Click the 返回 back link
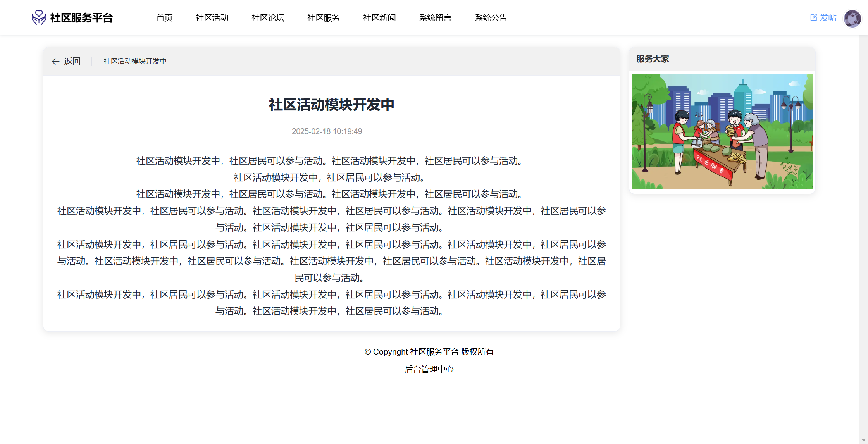 point(72,61)
